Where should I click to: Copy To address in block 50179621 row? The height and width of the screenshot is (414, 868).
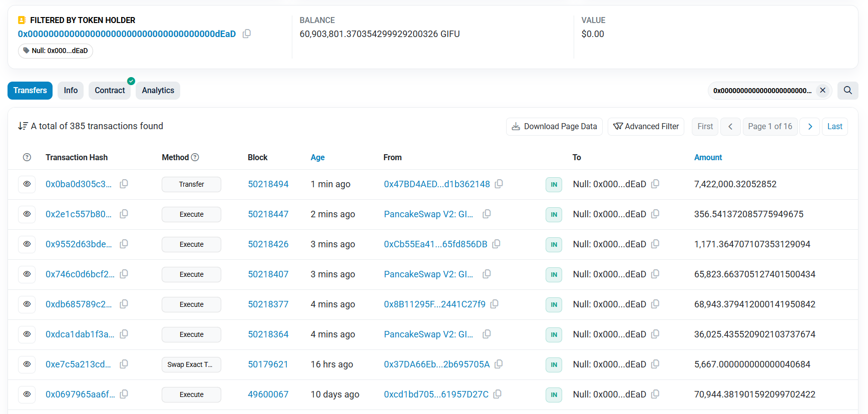click(x=655, y=364)
